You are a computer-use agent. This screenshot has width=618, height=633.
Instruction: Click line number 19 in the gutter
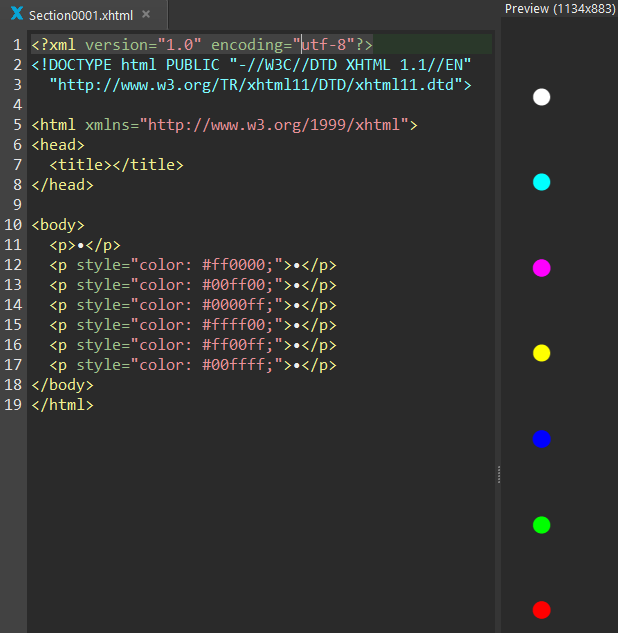(x=13, y=405)
